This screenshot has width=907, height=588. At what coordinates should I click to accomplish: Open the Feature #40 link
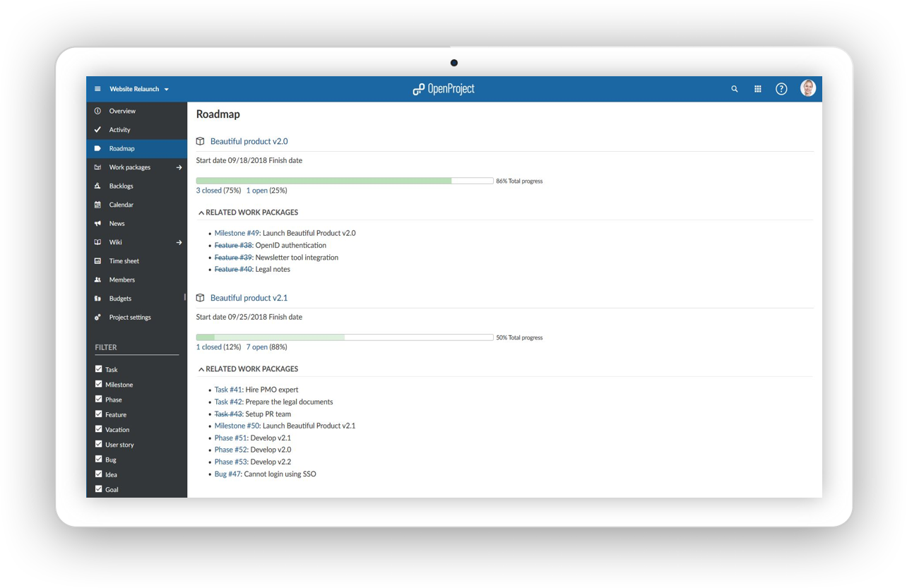(234, 269)
